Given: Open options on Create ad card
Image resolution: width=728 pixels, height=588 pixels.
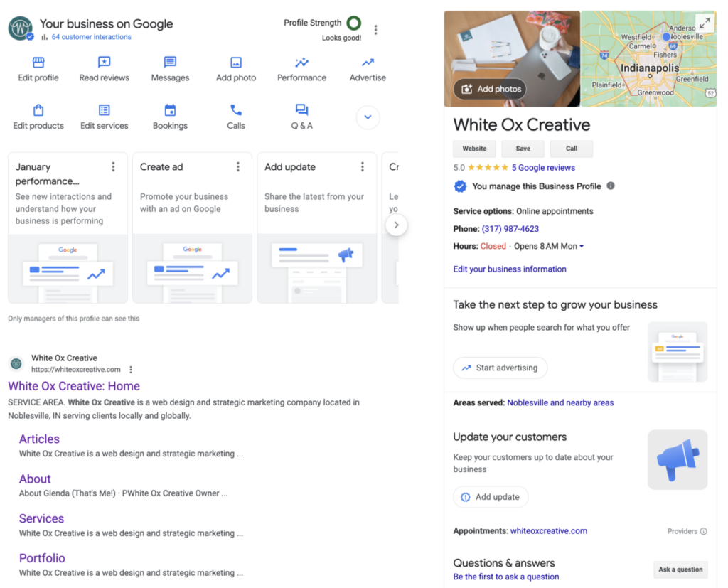Looking at the screenshot, I should [237, 167].
